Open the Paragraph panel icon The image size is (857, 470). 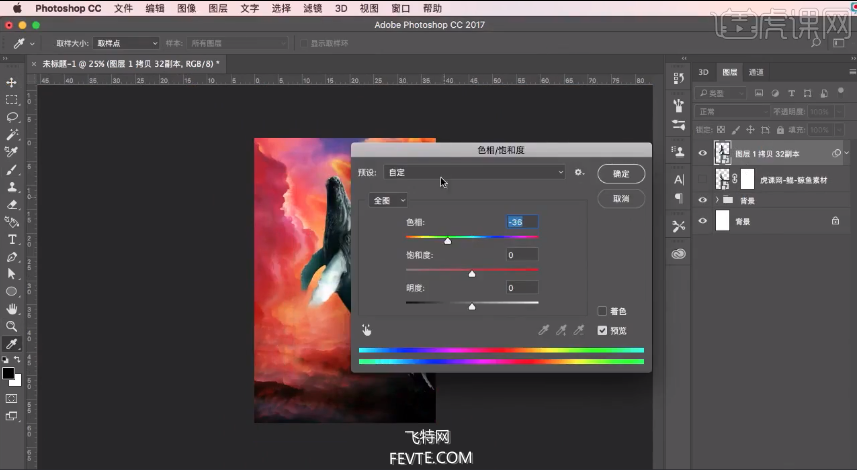pyautogui.click(x=679, y=197)
